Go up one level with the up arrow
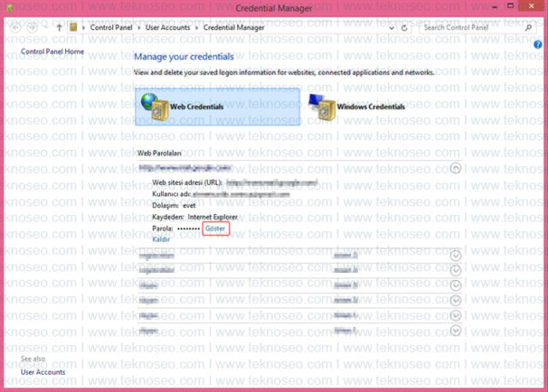The height and width of the screenshot is (392, 548). 59,27
